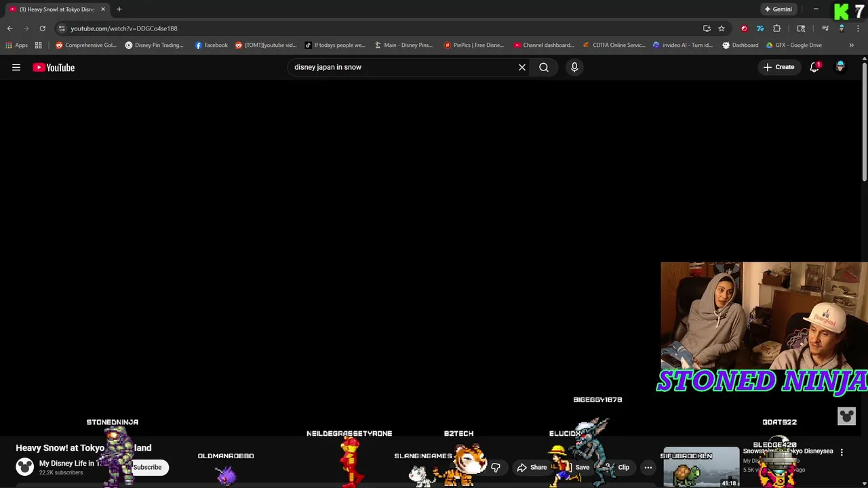
Task: Open the Main - Disney Pins bookmark
Action: [x=403, y=45]
